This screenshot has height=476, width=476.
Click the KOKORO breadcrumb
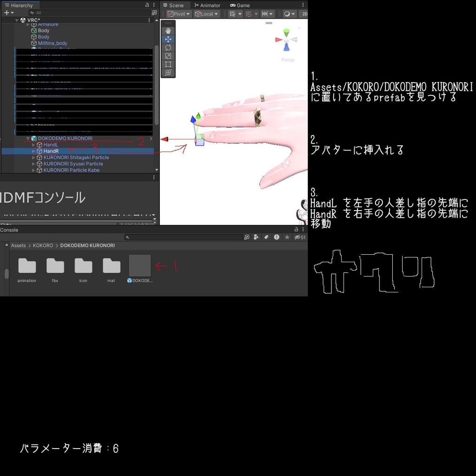[x=43, y=245]
